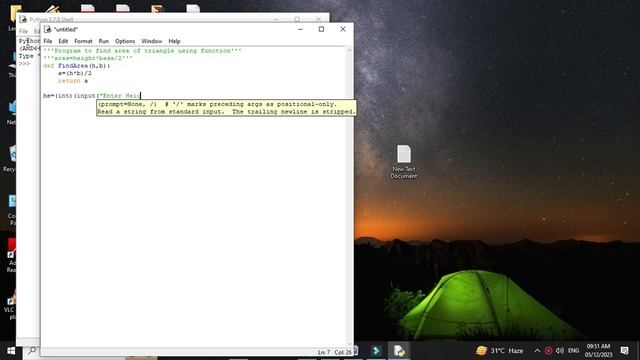The image size is (640, 360).
Task: Click the 'area=height*base/2' comment line
Action: coord(88,58)
